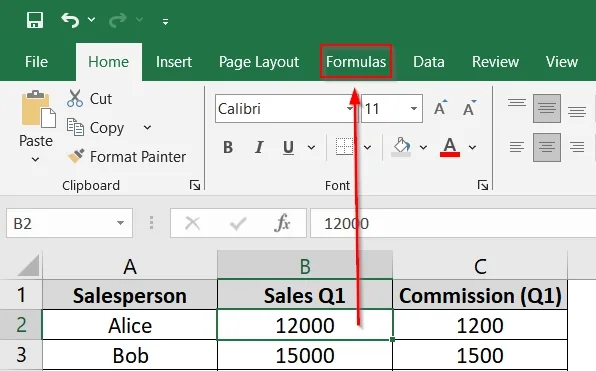Toggle Italic formatting
Screen dimensions: 596x371
point(259,147)
